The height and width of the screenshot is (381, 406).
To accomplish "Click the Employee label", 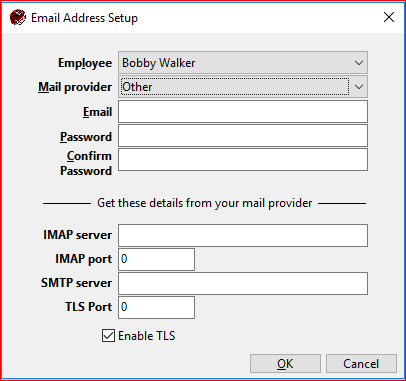I will point(85,63).
